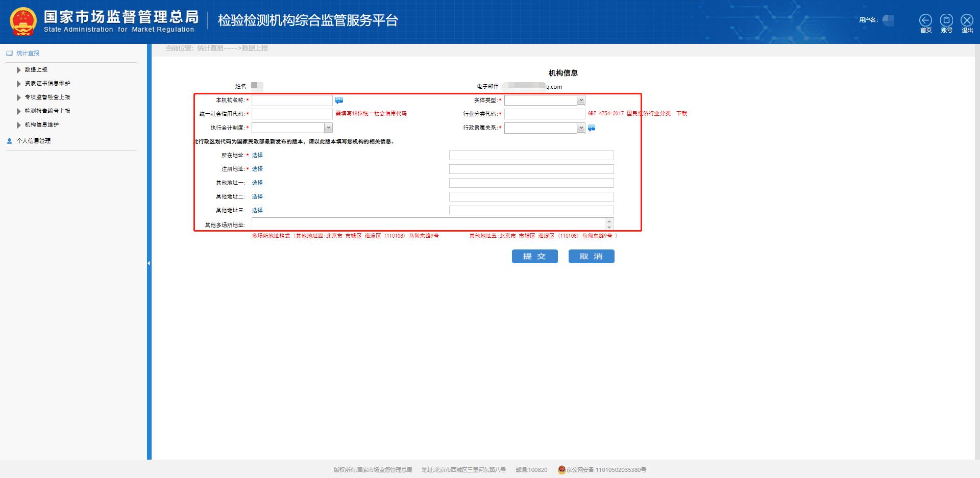Click the 提交 submit button

(534, 257)
